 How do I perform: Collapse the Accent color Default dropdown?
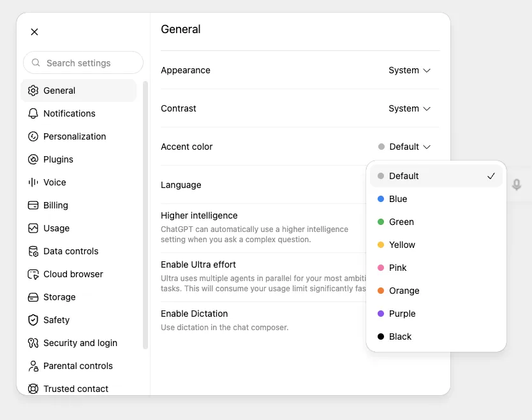(404, 147)
